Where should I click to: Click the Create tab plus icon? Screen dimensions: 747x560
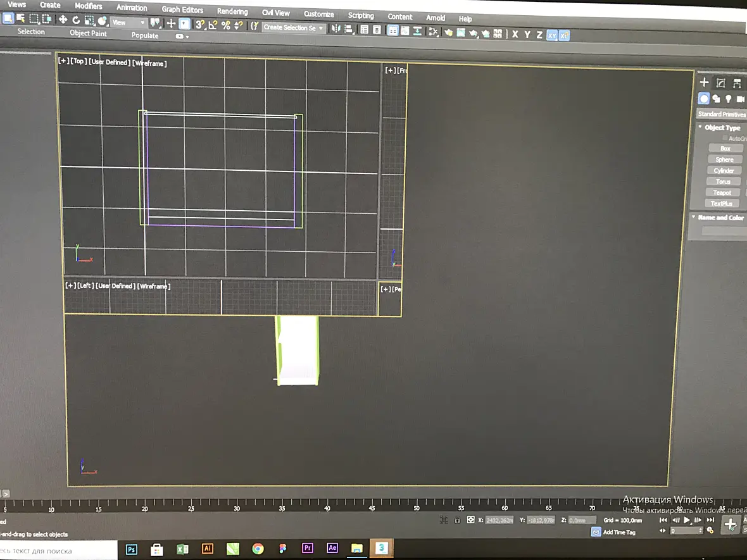click(704, 82)
